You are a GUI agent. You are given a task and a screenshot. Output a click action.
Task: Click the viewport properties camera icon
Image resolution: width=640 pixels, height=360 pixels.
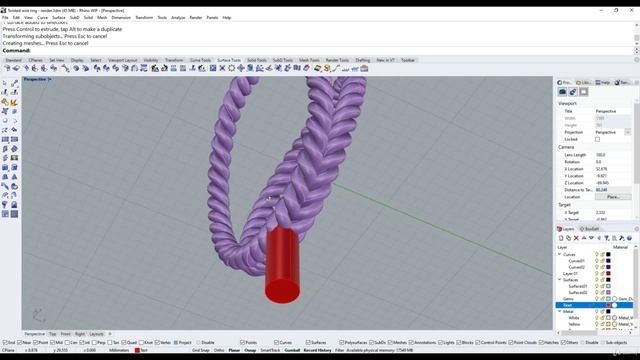pos(562,92)
